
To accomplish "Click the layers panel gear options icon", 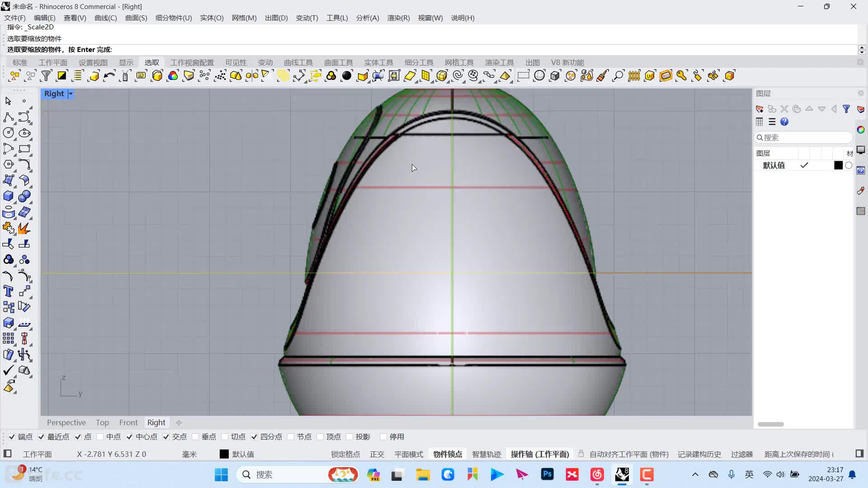I will click(861, 93).
